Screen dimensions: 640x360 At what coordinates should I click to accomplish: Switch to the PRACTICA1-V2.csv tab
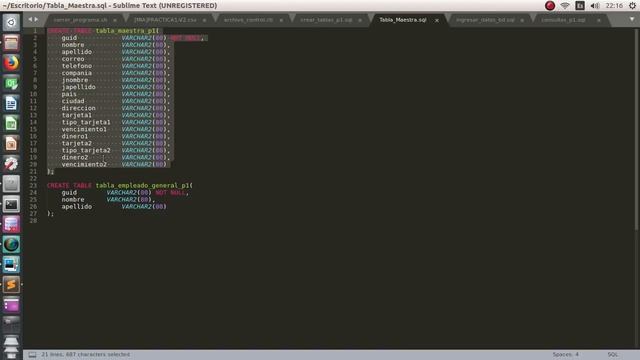pyautogui.click(x=165, y=20)
